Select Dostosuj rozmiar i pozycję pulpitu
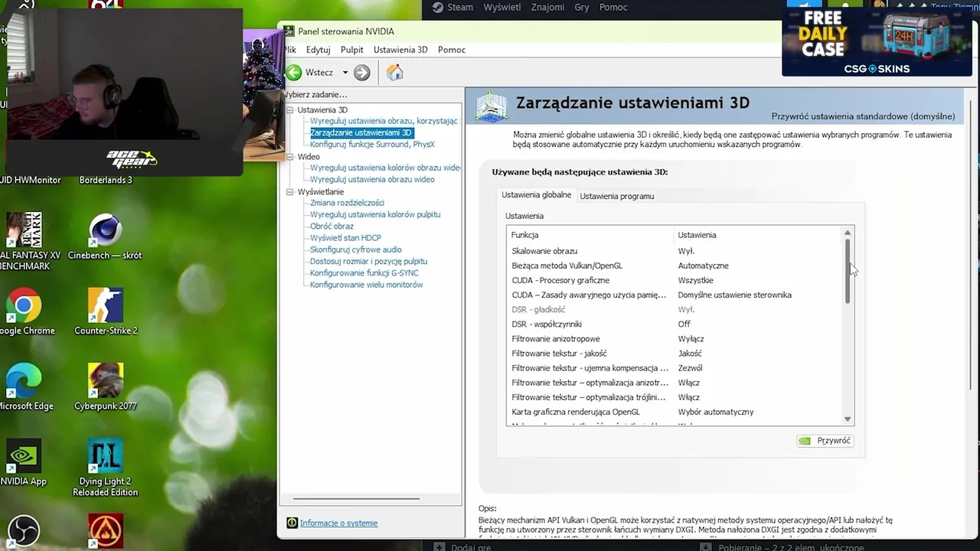This screenshot has width=980, height=551. click(368, 261)
